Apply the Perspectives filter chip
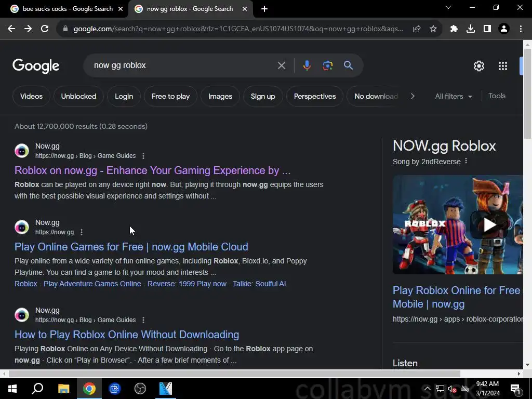This screenshot has height=399, width=532. (314, 96)
